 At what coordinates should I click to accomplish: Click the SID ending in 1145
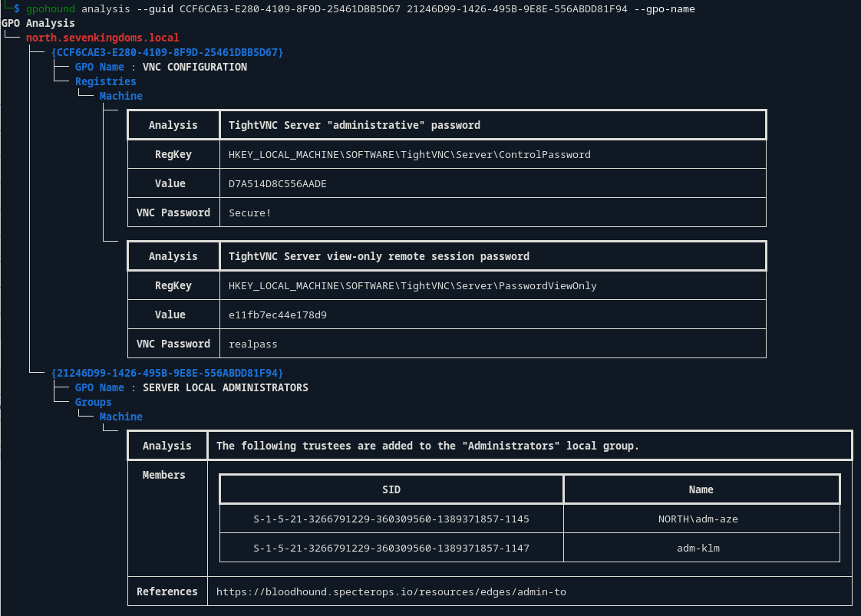[x=391, y=519]
